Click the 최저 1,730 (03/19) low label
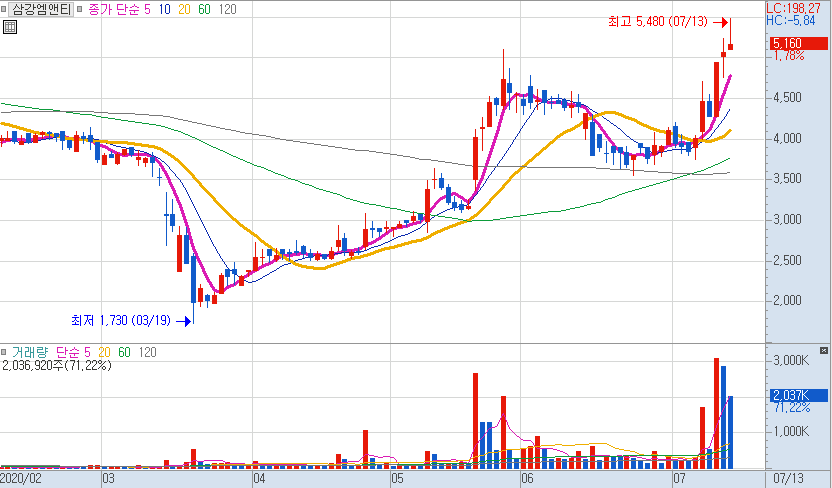This screenshot has height=488, width=832. pos(120,320)
